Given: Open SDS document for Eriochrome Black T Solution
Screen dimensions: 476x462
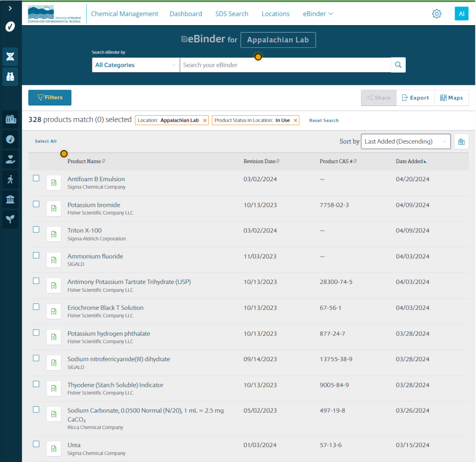Looking at the screenshot, I should pos(54,311).
